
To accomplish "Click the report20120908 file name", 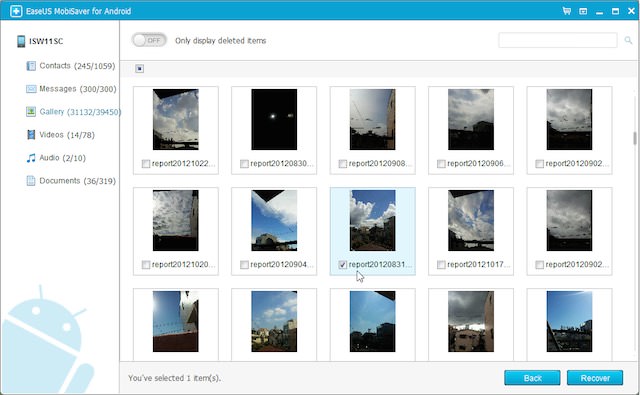I will (x=380, y=164).
